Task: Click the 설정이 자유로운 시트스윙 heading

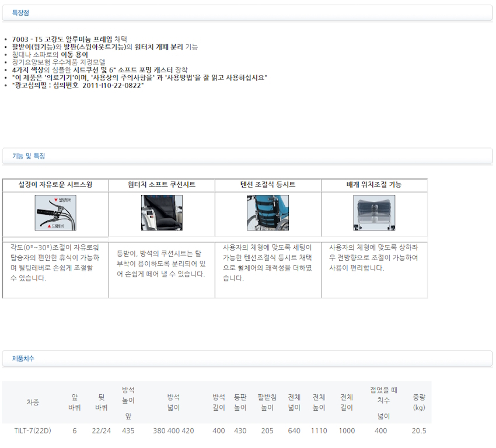Action: (55, 185)
